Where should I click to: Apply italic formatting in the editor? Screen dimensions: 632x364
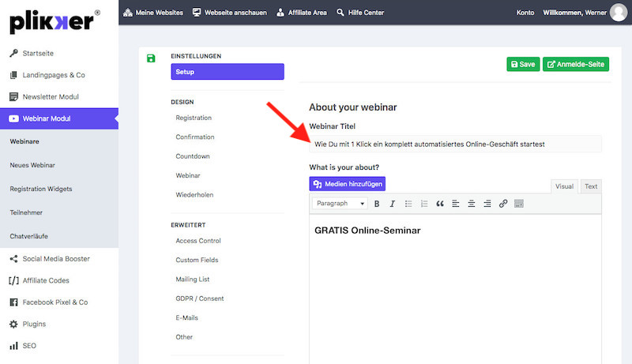pos(392,204)
